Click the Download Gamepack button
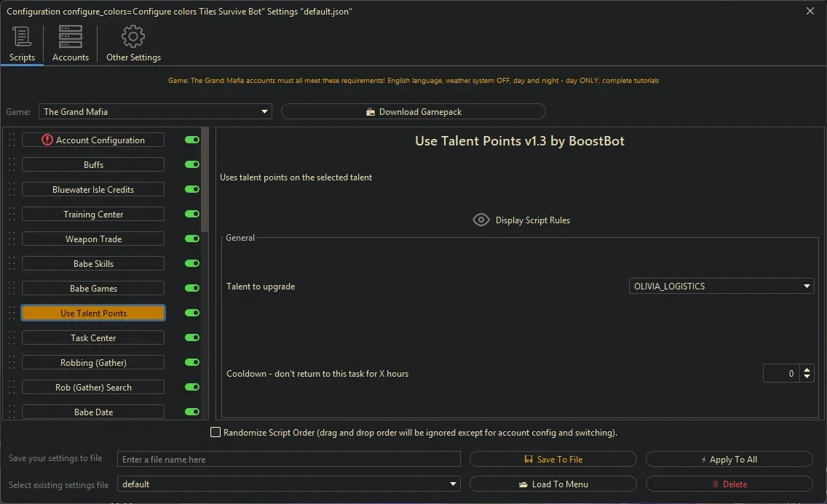Viewport: 827px width, 504px height. click(x=413, y=112)
